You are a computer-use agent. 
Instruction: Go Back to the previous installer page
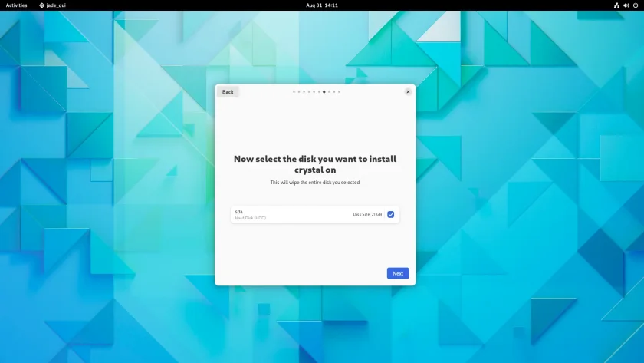click(228, 91)
